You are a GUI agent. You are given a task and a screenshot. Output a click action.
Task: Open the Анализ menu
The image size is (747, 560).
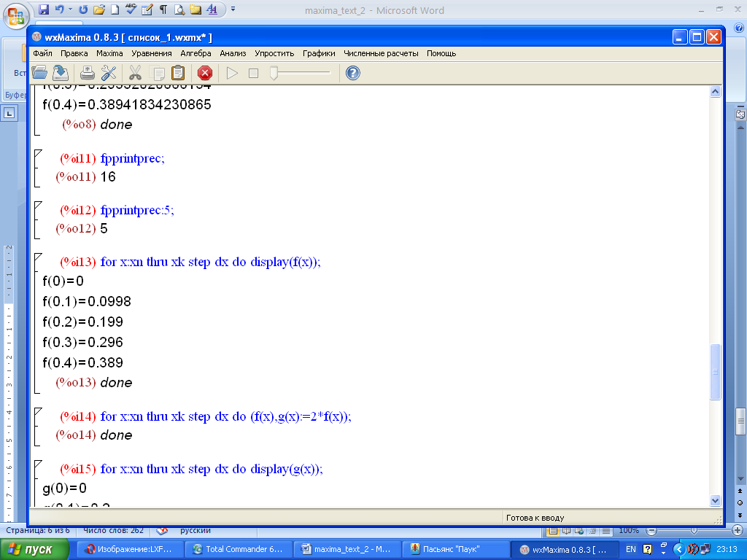pos(233,53)
